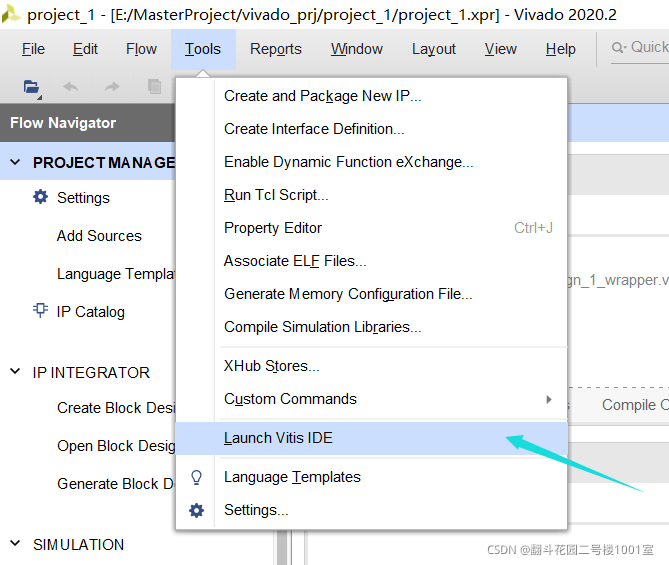669x565 pixels.
Task: Select Associate ELF Files...
Action: click(371, 261)
